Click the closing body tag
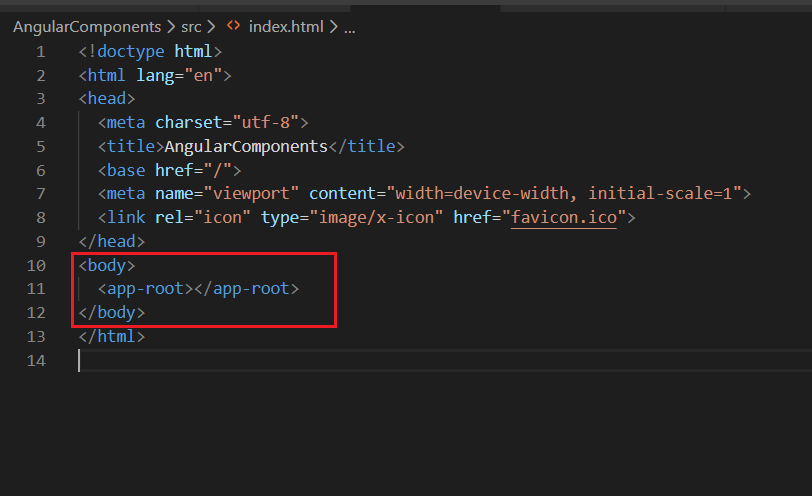This screenshot has width=812, height=496. click(x=111, y=313)
